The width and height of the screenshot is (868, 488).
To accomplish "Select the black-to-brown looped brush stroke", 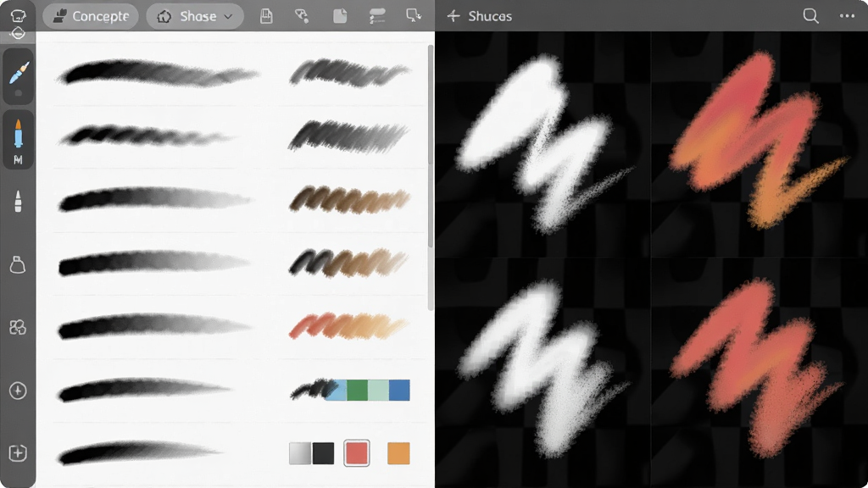I will click(348, 263).
